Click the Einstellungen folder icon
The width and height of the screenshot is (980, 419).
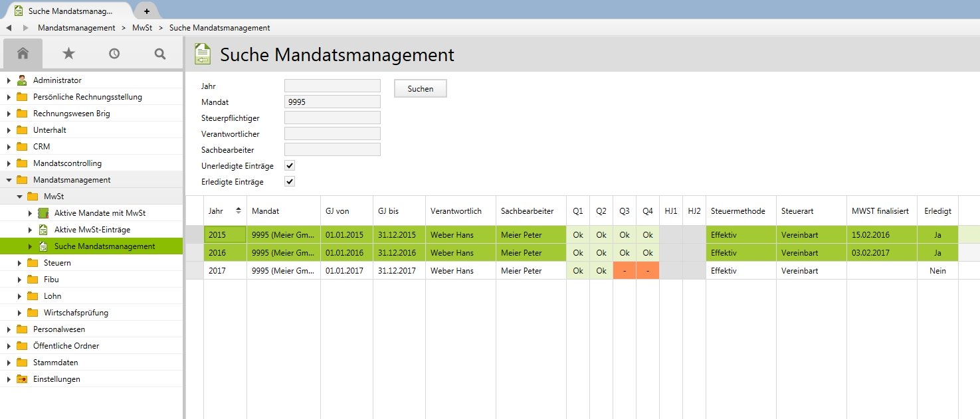22,379
